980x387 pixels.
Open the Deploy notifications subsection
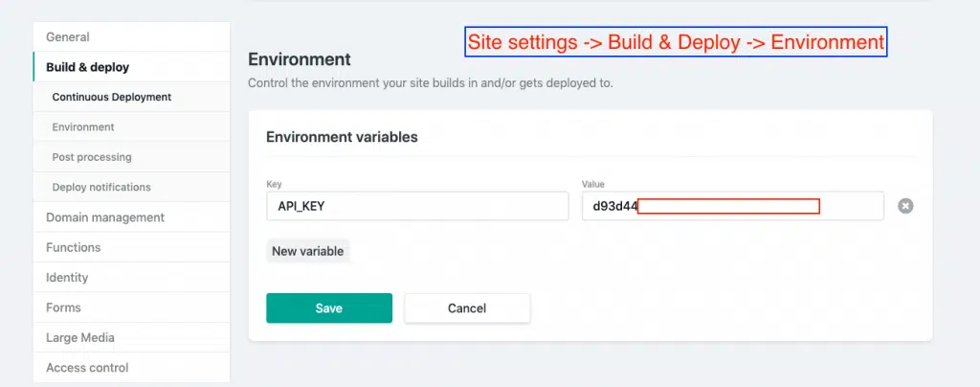point(101,187)
